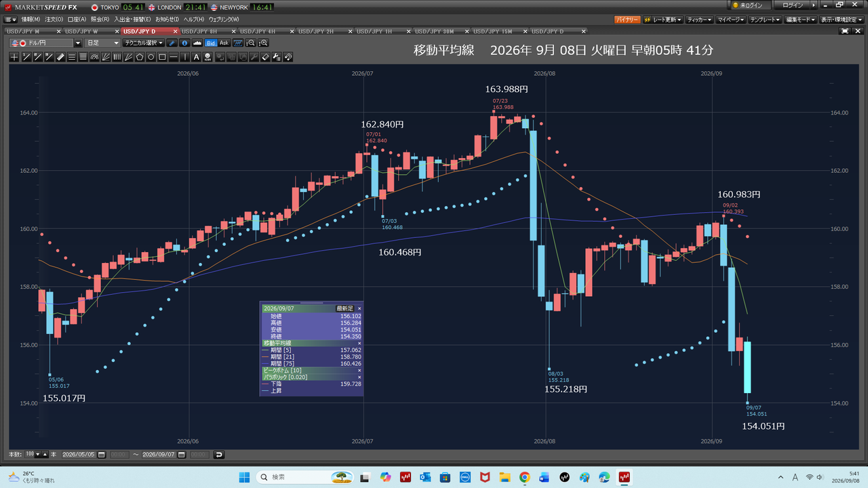Open Windows Start menu
The height and width of the screenshot is (488, 868).
243,477
